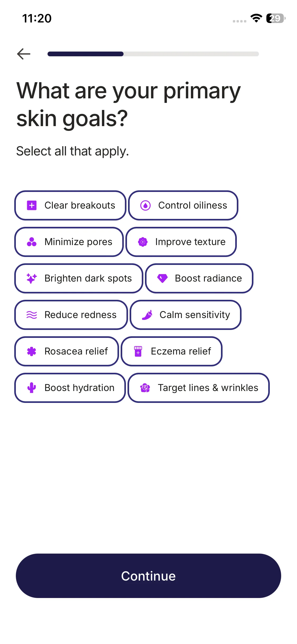Select the Minimize pores goal
Viewport: 297px width, 644px height.
coord(69,242)
